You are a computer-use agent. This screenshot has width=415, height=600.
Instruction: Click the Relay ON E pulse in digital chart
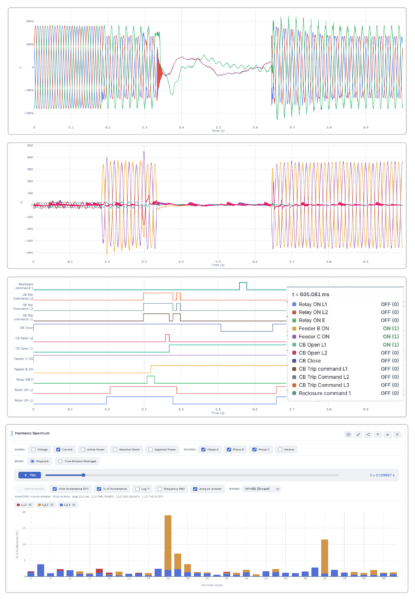[151, 380]
